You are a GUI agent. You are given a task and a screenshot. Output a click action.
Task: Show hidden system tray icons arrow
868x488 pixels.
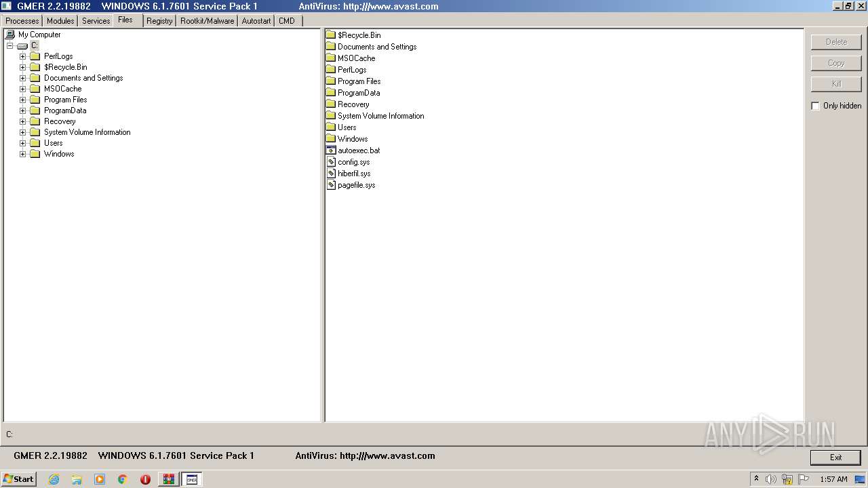756,479
